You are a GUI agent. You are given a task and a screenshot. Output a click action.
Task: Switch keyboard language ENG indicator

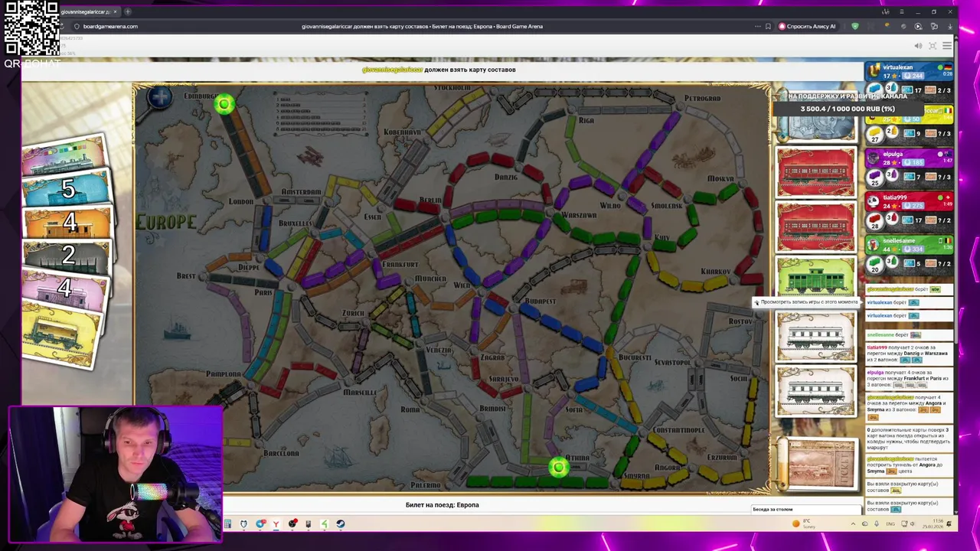point(890,523)
